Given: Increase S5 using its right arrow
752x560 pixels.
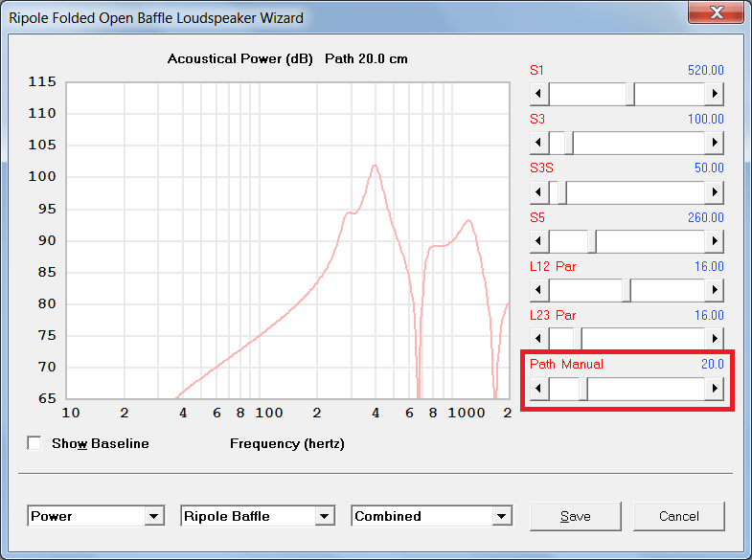Looking at the screenshot, I should point(714,241).
